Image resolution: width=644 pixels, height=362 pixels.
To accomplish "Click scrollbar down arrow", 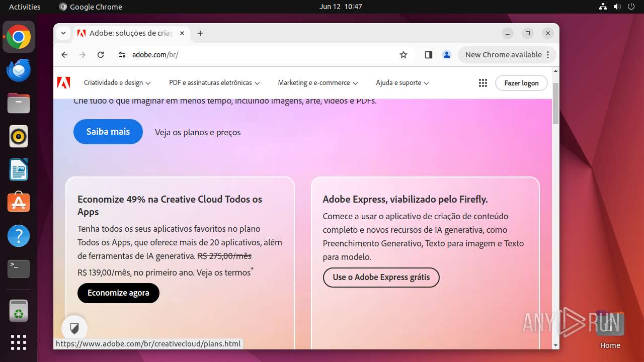I will coord(555,346).
